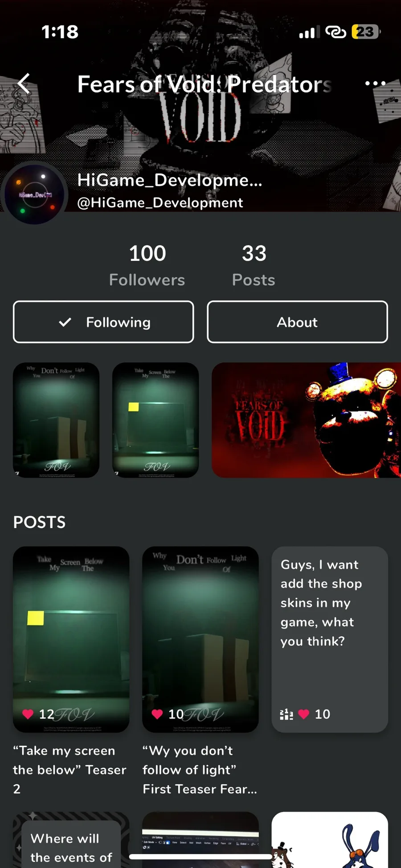The width and height of the screenshot is (401, 868).
Task: Like the post with 10 hearts on first teaser
Action: pos(157,714)
